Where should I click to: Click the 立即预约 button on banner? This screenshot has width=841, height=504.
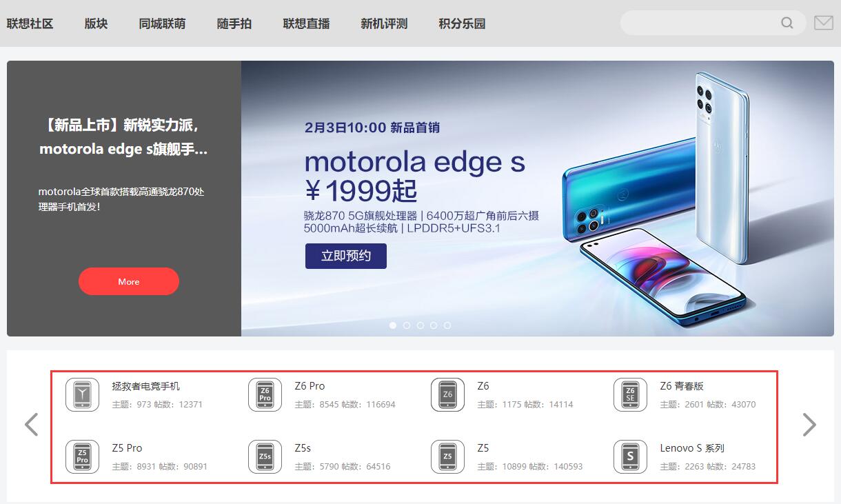point(346,256)
